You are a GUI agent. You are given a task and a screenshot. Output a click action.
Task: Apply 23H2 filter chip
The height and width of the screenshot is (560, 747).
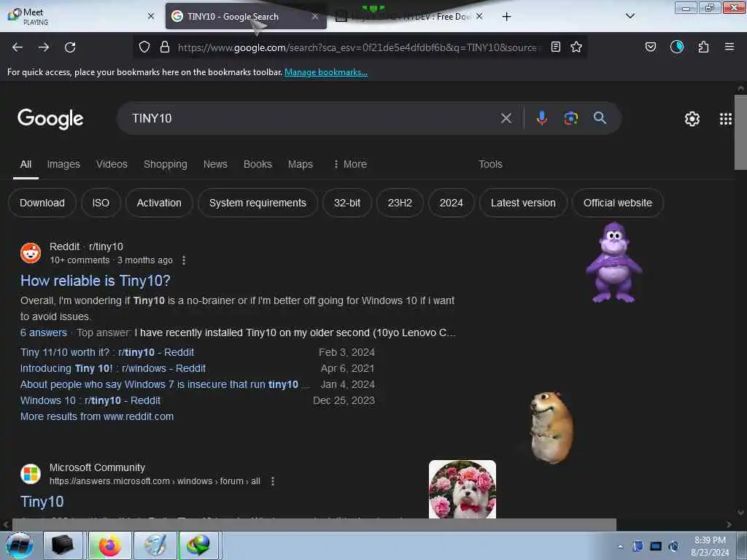click(400, 203)
